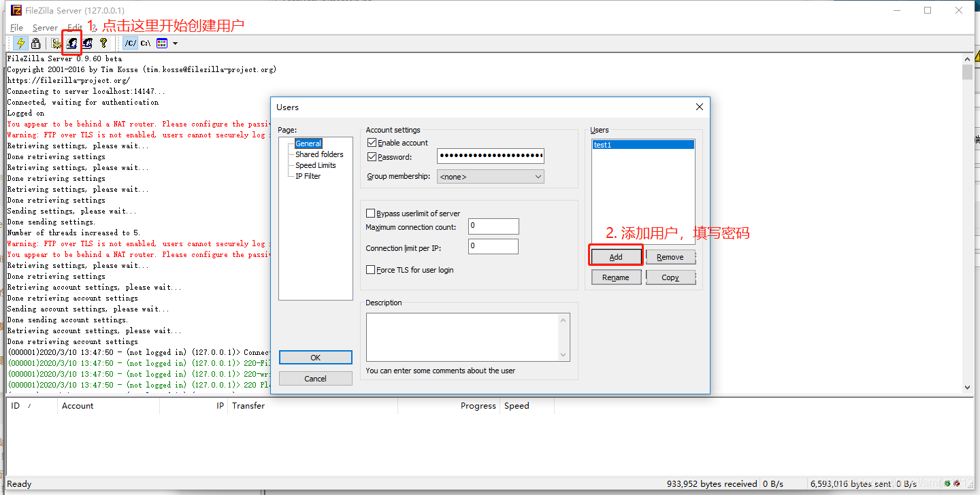Open the Group membership dropdown
980x495 pixels.
(x=491, y=177)
